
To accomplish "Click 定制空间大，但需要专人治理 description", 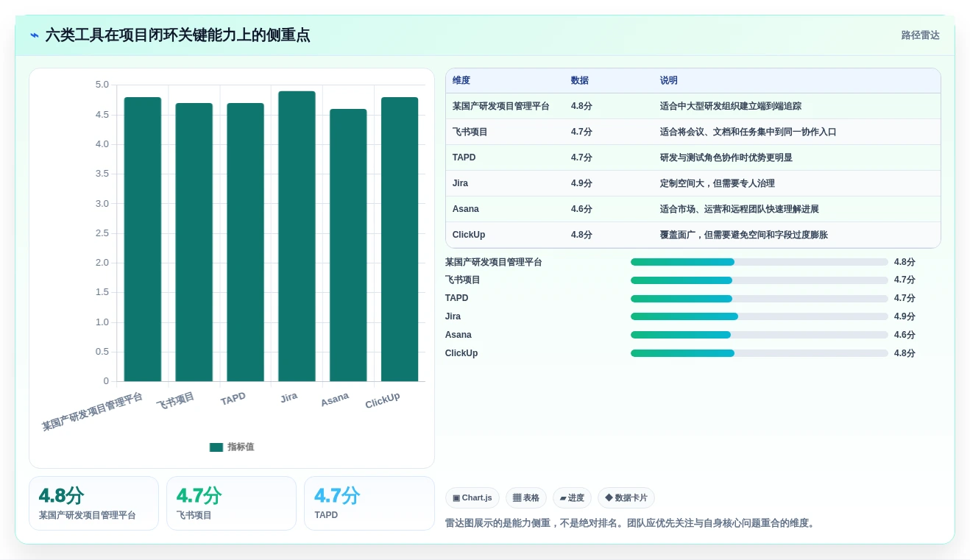I will (x=718, y=183).
